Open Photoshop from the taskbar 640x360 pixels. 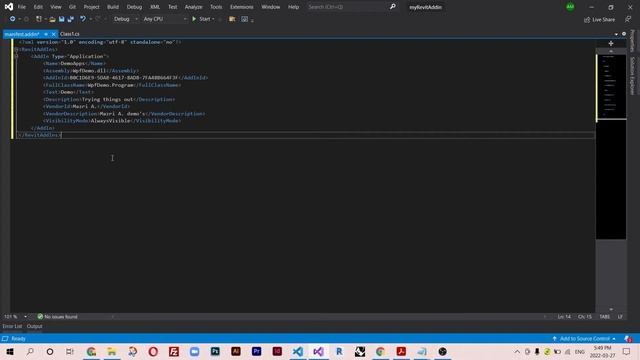pos(215,351)
